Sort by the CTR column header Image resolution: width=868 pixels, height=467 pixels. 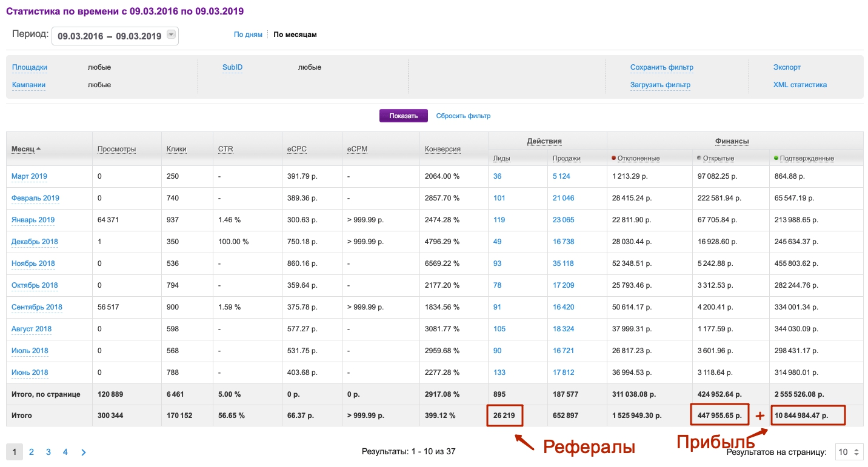click(225, 149)
